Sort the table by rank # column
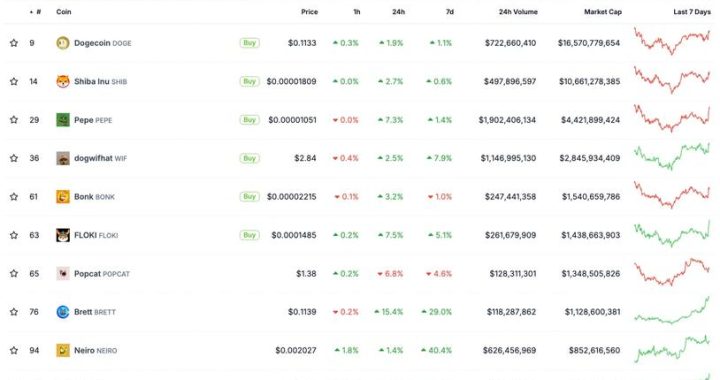The image size is (720, 380). coord(36,12)
